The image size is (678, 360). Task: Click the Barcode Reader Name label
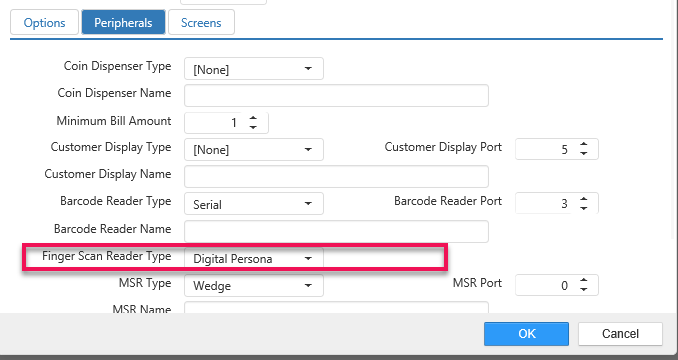pos(112,229)
